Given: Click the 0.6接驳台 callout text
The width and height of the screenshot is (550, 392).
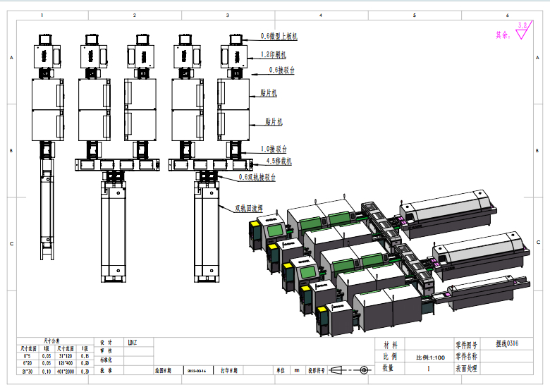Looking at the screenshot, I should coord(282,70).
